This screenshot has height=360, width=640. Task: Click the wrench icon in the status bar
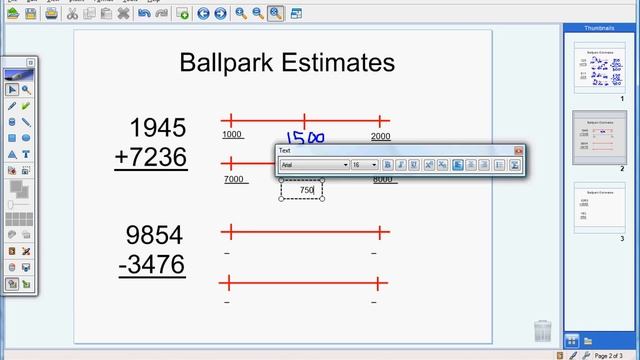(x=586, y=356)
